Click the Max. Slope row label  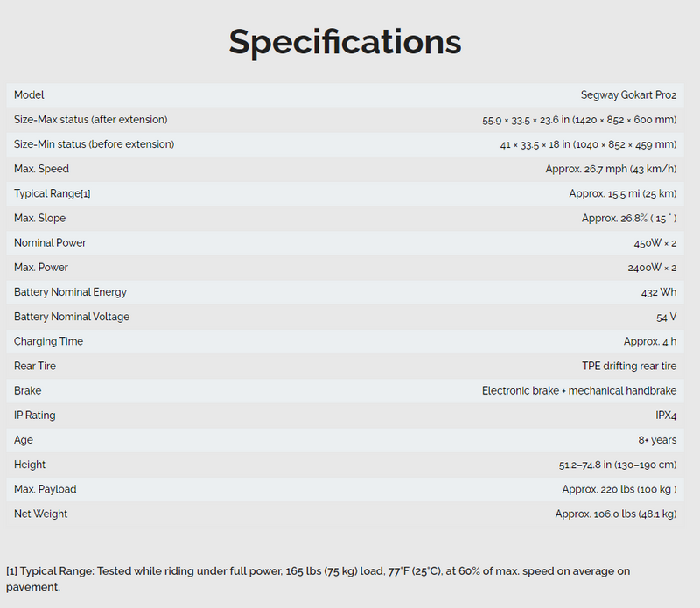[39, 218]
